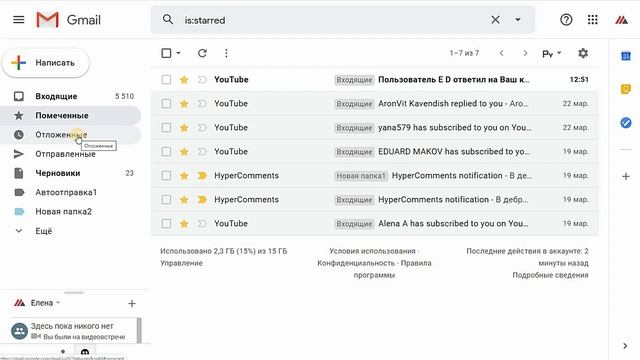Click the is:starred search field
The image size is (640, 360).
(335, 20)
